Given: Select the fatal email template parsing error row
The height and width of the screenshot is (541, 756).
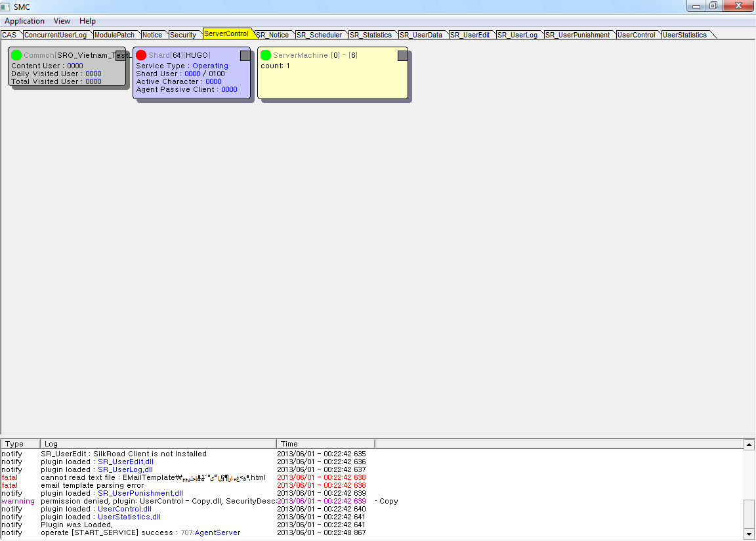Looking at the screenshot, I should [92, 485].
